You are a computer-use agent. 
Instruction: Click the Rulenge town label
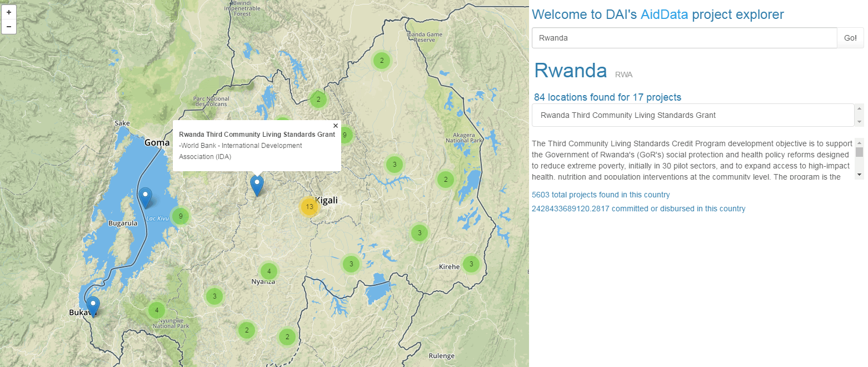pyautogui.click(x=442, y=356)
